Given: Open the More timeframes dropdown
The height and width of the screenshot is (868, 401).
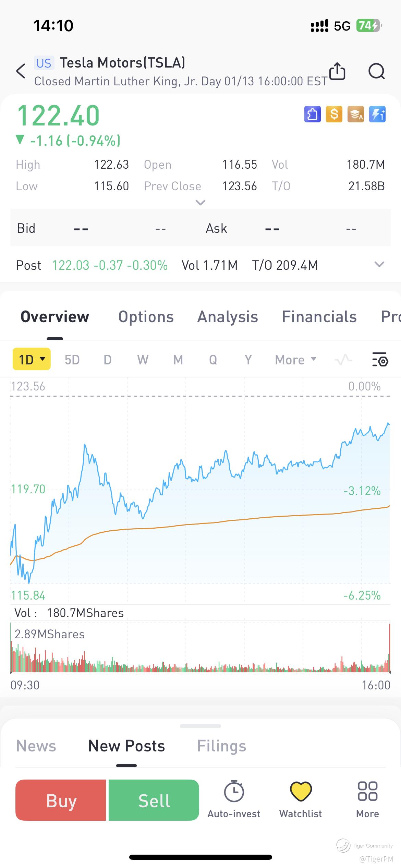Looking at the screenshot, I should point(295,360).
